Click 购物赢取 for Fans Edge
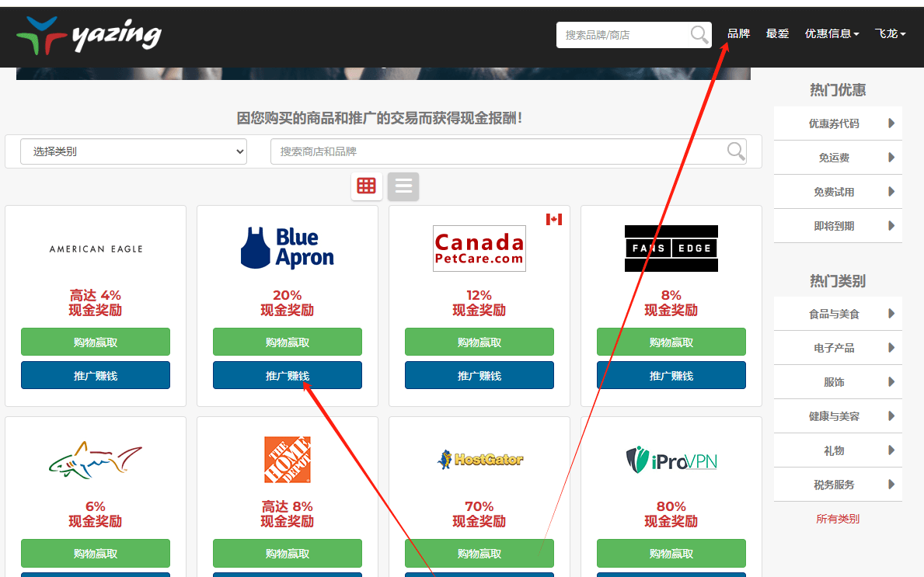The height and width of the screenshot is (577, 924). tap(671, 342)
